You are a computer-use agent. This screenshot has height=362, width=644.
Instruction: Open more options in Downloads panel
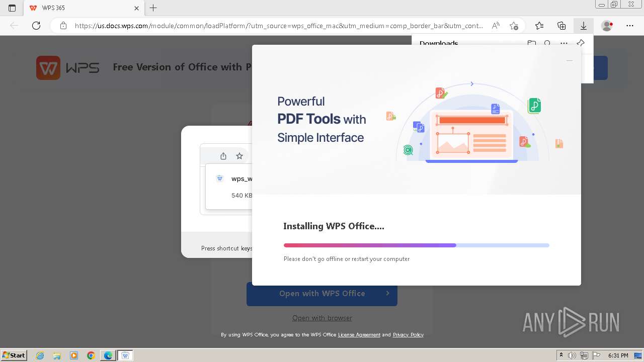564,43
